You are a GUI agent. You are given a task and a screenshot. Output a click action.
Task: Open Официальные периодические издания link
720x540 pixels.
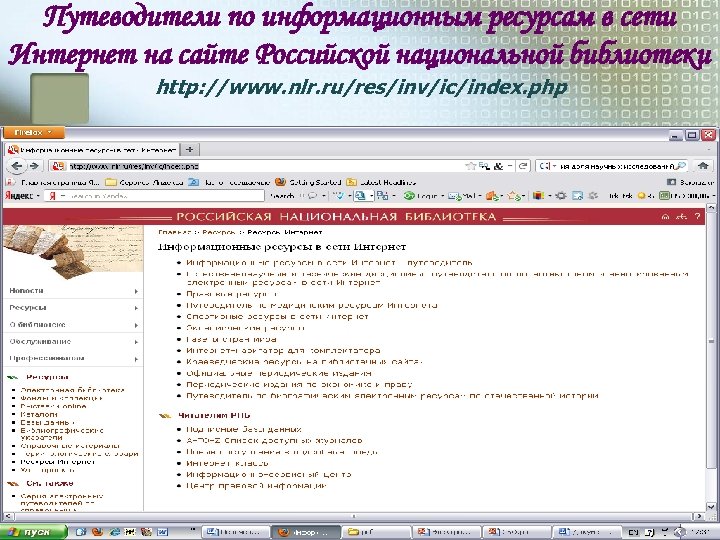[x=279, y=373]
